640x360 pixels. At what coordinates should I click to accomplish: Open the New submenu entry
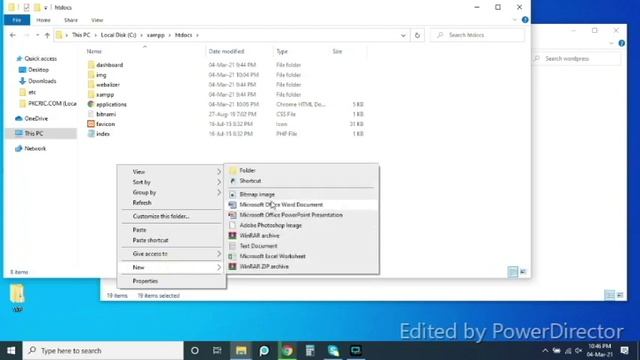171,267
